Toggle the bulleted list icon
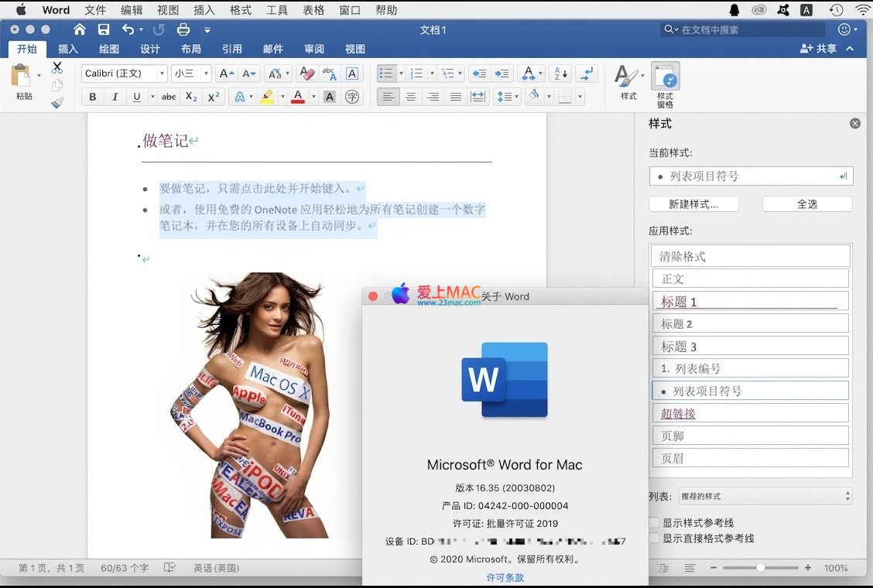873x588 pixels. coord(386,73)
